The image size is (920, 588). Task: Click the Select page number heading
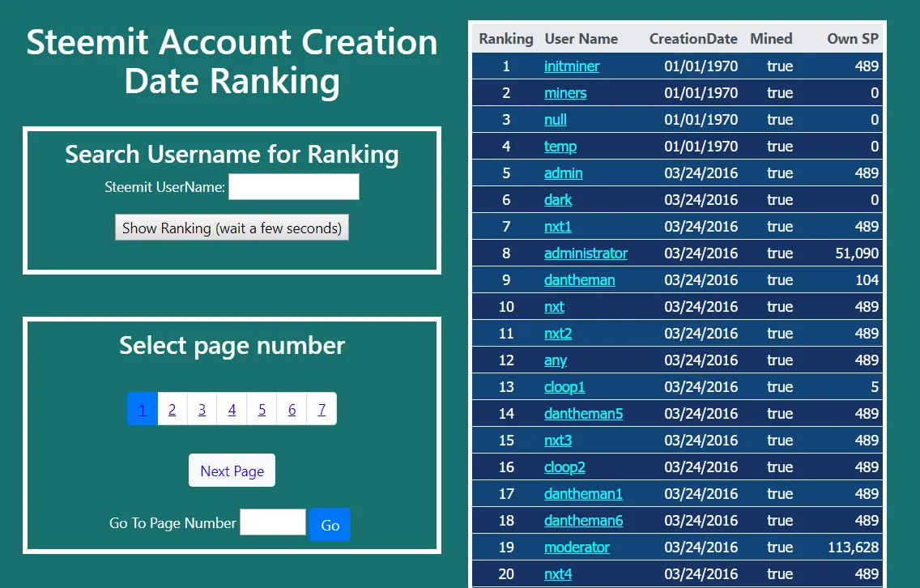(232, 346)
